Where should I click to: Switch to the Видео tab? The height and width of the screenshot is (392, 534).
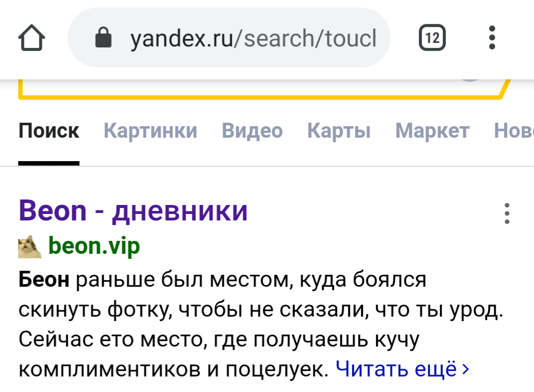coord(252,131)
